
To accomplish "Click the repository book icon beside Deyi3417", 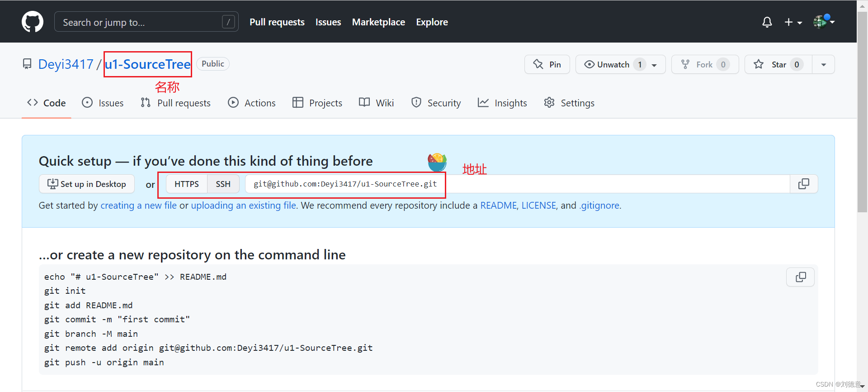I will click(x=27, y=64).
